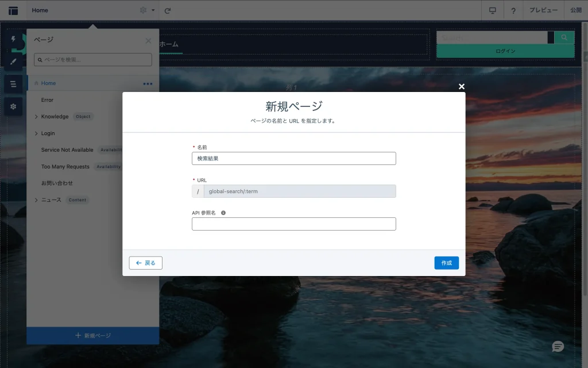Click the lightning bolt Components icon
Screen dimensions: 588x368
click(13, 39)
